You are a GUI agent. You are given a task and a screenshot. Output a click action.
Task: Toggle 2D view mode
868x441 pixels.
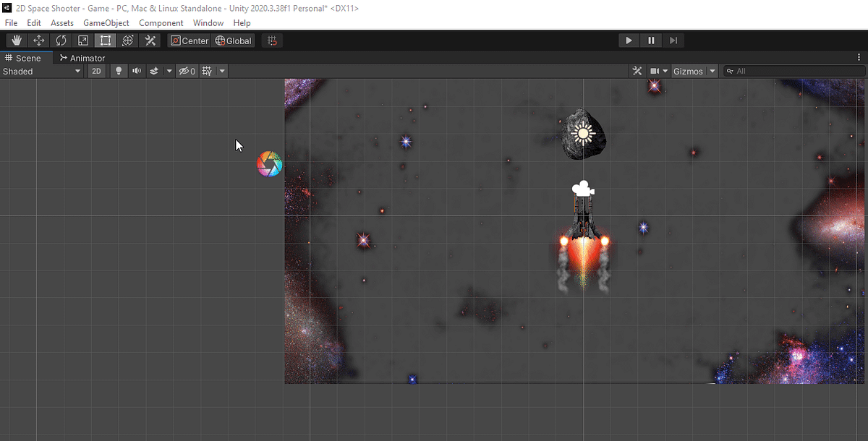(x=96, y=71)
